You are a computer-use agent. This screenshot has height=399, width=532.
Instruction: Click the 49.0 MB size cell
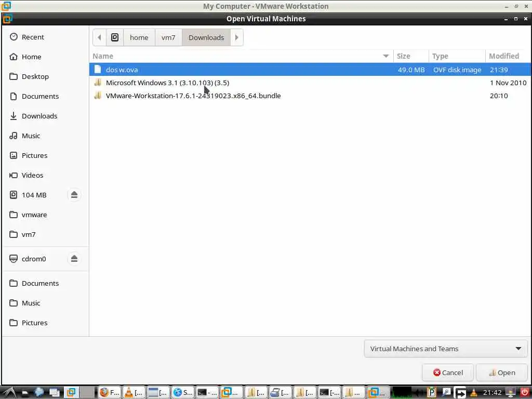click(411, 70)
